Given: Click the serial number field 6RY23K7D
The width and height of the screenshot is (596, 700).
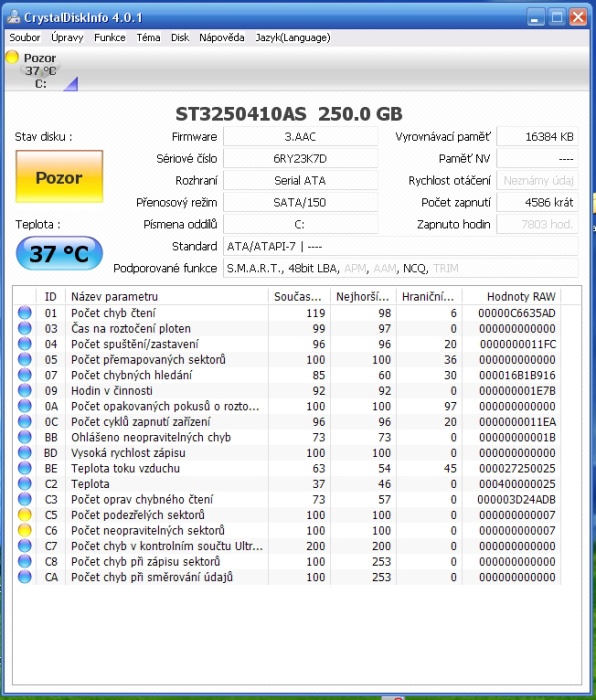Looking at the screenshot, I should 300,158.
